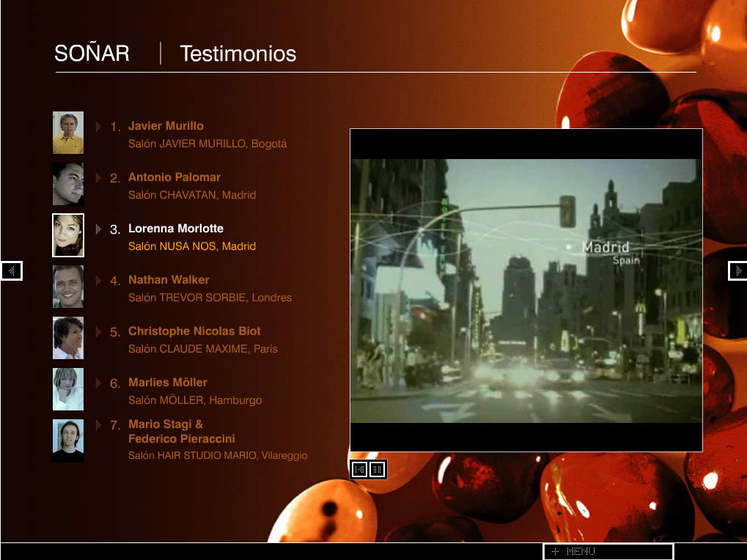Click the SOÑAR section heading
Viewport: 747px width, 560px height.
coord(92,53)
